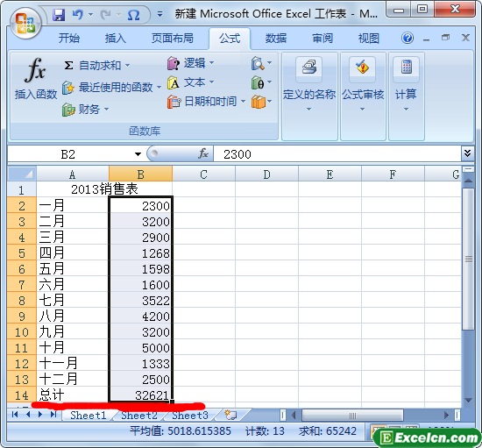This screenshot has width=482, height=448.
Task: Switch to the Sheet2 worksheet tab
Action: (x=139, y=416)
